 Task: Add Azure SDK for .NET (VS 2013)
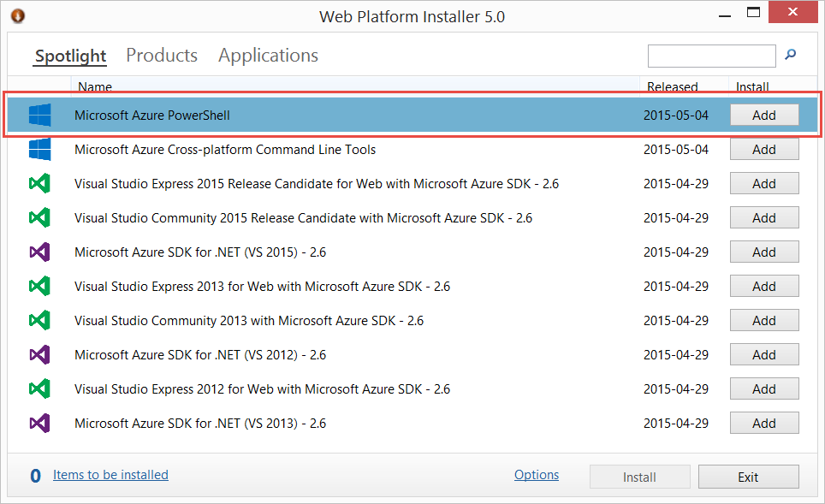click(x=764, y=423)
